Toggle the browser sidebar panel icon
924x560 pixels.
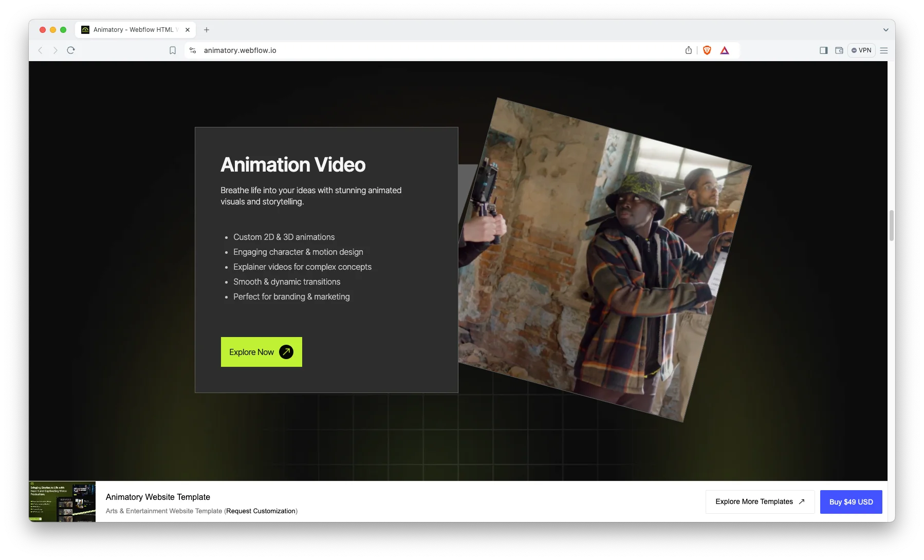point(824,50)
